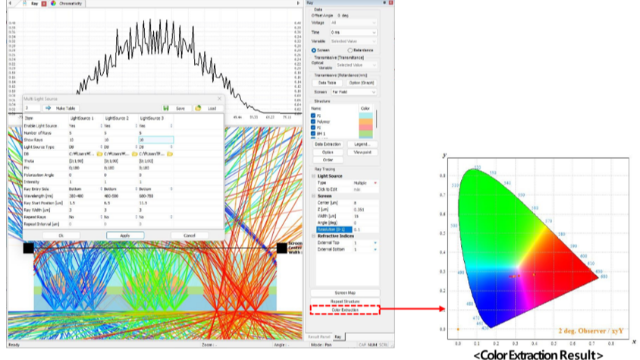Open Light Source Type dropdown for LightSource 1
This screenshot has width=640, height=360.
point(101,147)
